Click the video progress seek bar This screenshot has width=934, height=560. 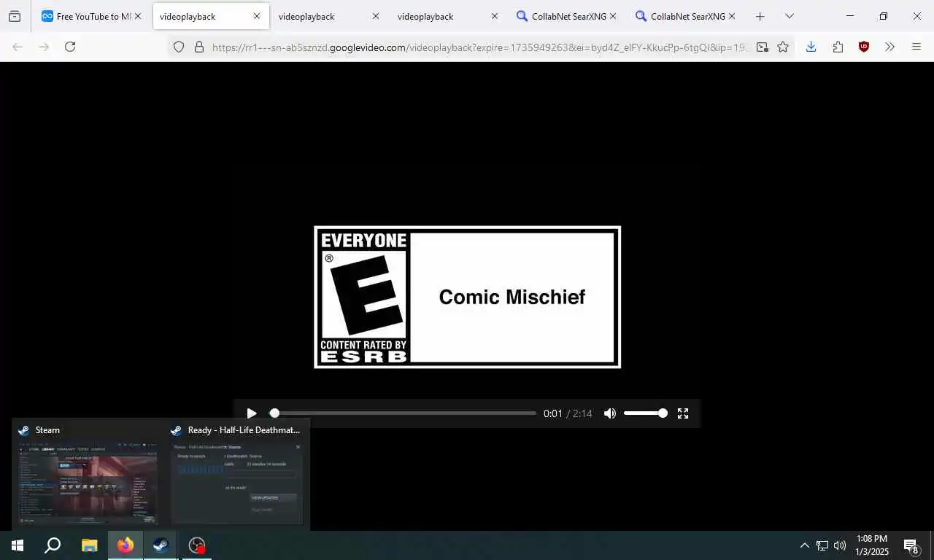coord(403,413)
